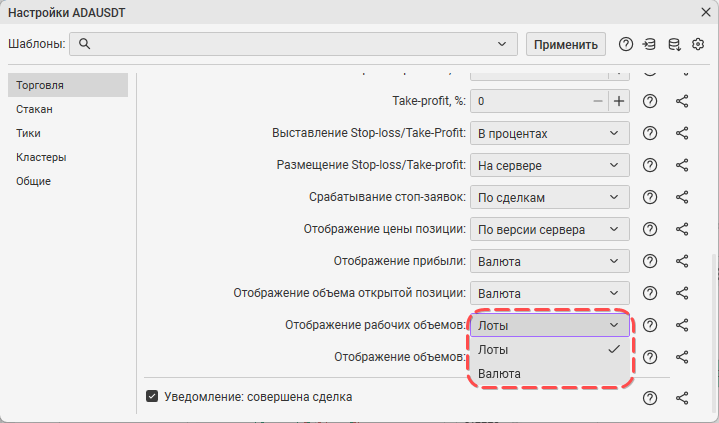Open help icon beside the Применить button
Viewport: 719px width, 423px height.
pos(625,45)
